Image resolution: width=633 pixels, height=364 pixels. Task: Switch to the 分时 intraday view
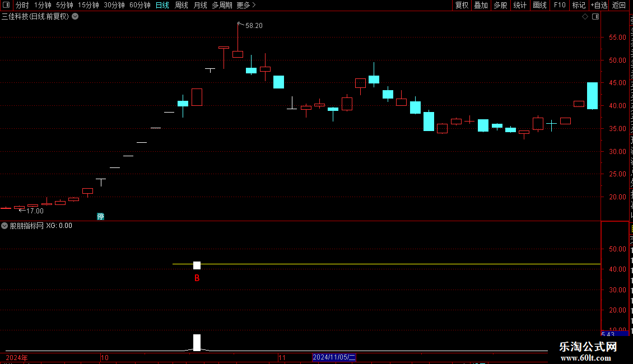pyautogui.click(x=22, y=5)
